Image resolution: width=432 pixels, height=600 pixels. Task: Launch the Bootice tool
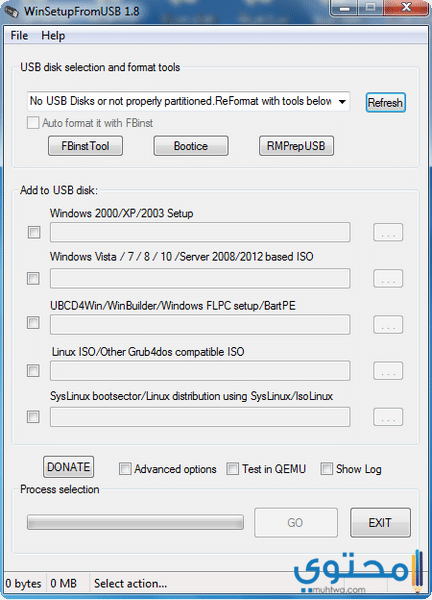tap(191, 146)
